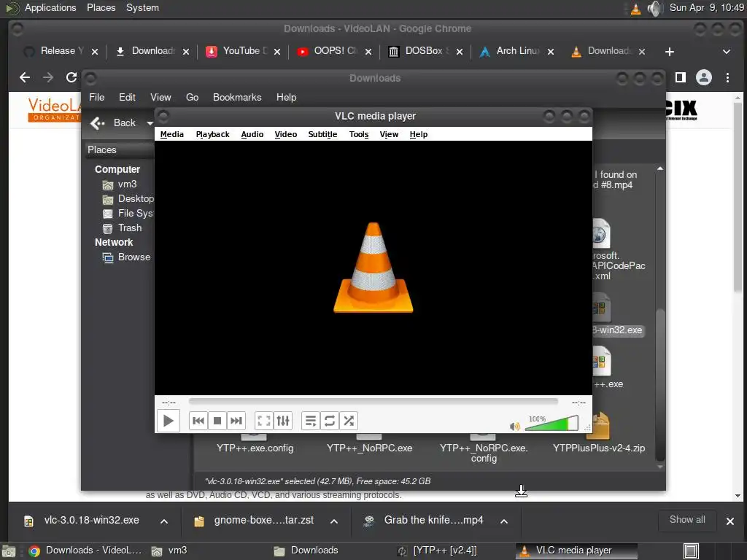Toggle VLC random shuffle
Image resolution: width=747 pixels, height=560 pixels.
click(x=349, y=421)
